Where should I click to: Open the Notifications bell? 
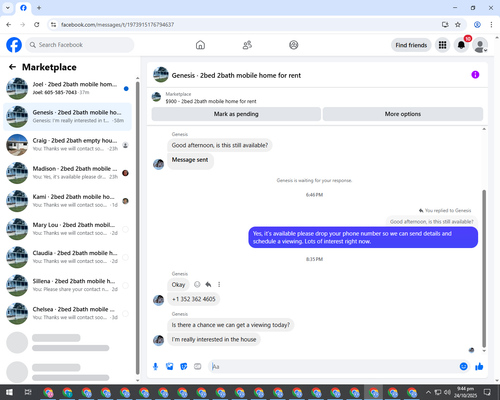click(461, 45)
